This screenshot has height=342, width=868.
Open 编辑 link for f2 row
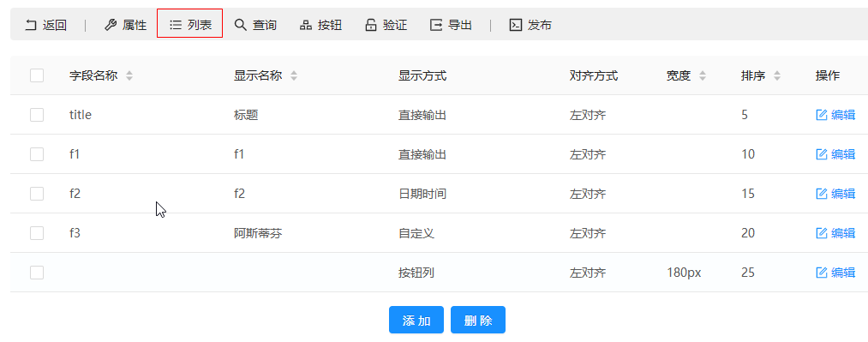coord(843,194)
